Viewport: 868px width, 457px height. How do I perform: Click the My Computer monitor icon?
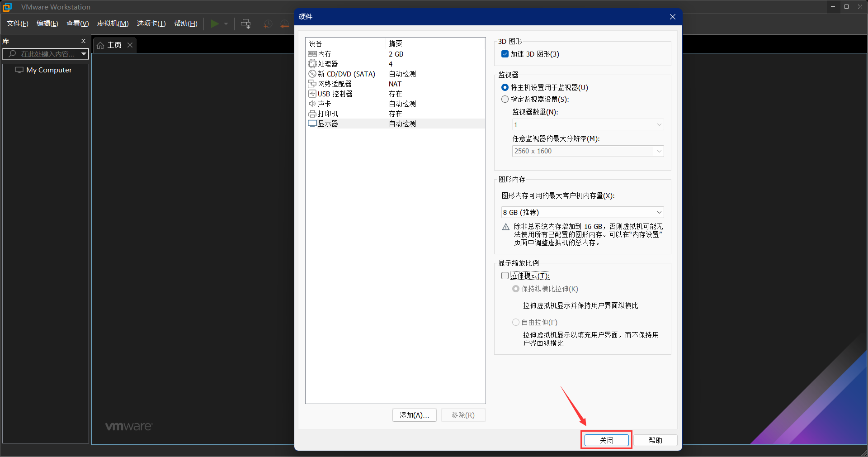click(19, 70)
